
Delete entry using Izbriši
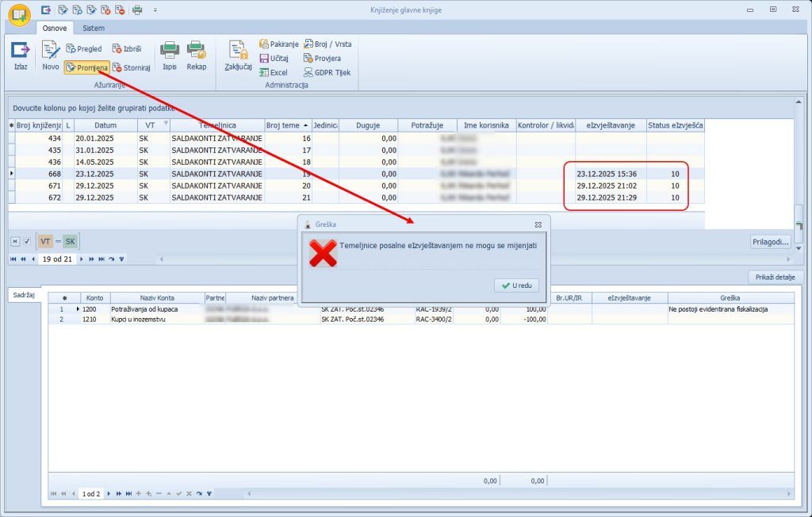(127, 49)
